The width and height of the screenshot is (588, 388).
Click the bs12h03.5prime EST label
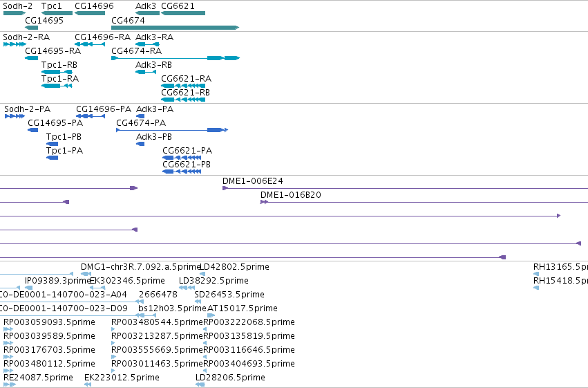[x=173, y=309]
